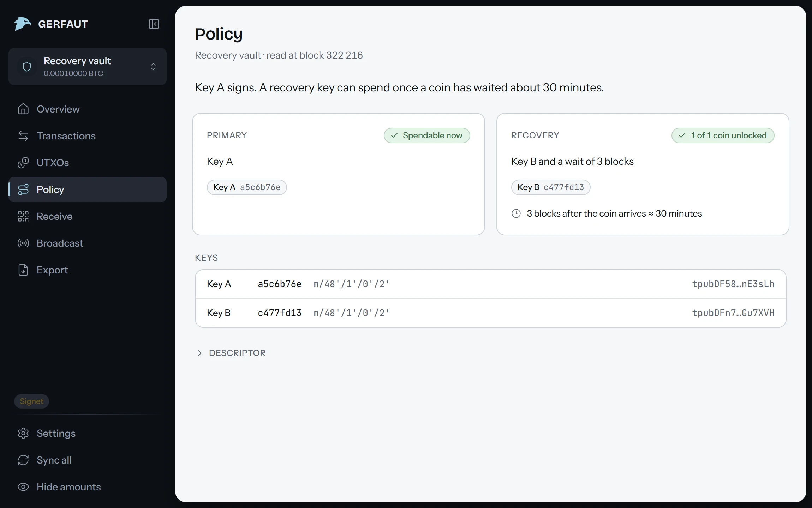Open the UTXOs menu label
812x508 pixels.
click(x=53, y=163)
